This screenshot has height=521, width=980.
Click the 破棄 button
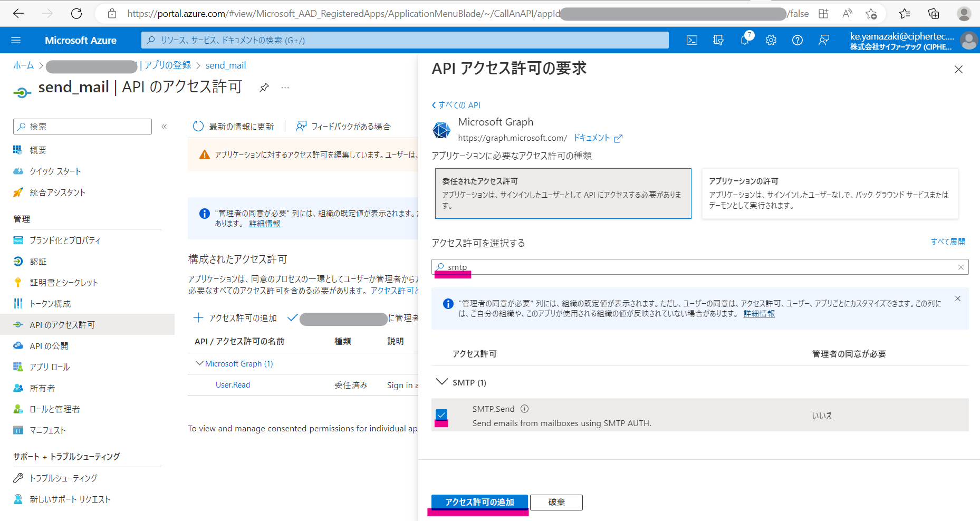[x=556, y=502]
